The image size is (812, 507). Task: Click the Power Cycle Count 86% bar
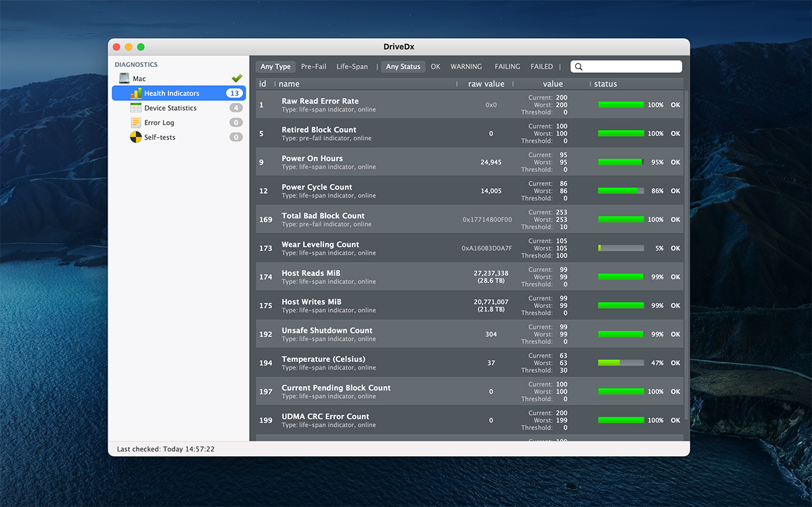621,191
